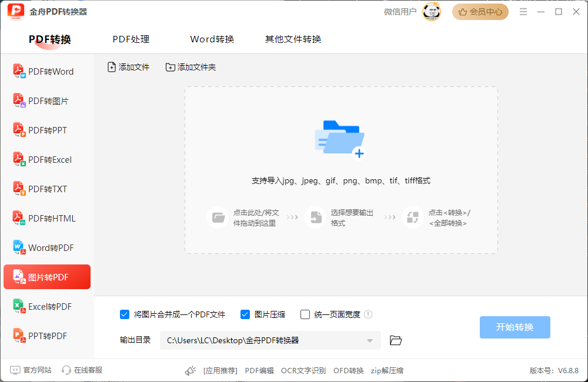Select the Excel转PDF tool

[47, 306]
